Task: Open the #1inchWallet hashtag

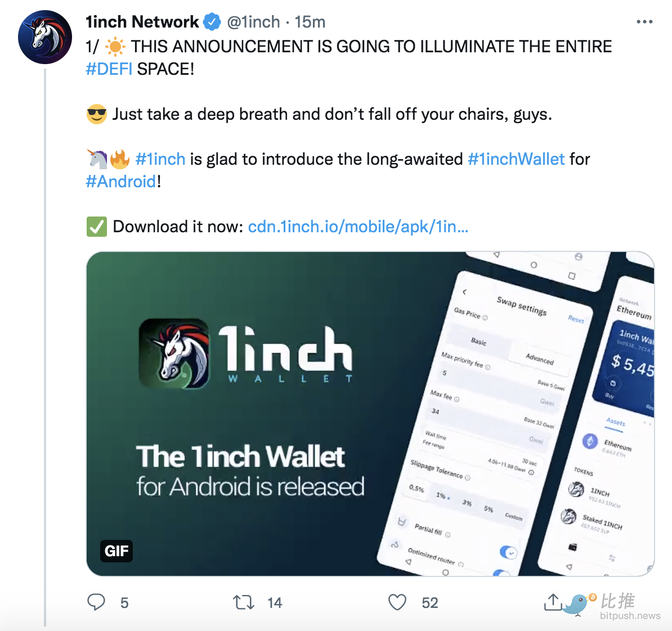Action: (516, 159)
